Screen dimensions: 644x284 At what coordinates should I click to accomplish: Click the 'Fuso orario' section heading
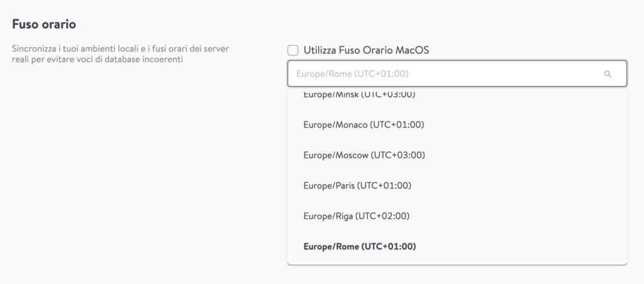44,25
